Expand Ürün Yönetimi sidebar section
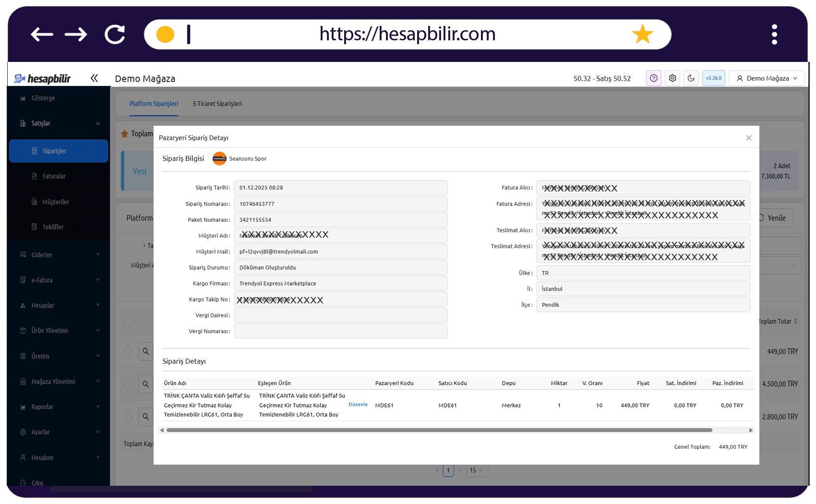Viewport: 816px width, 504px height. click(x=59, y=331)
